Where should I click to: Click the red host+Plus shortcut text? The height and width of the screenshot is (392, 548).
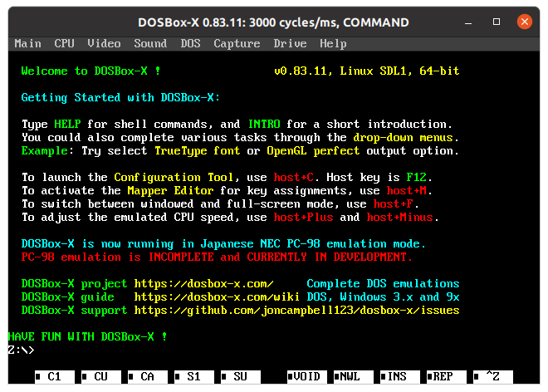(303, 217)
